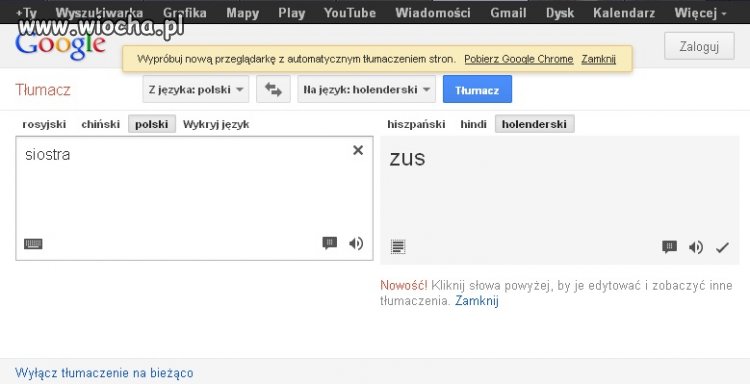This screenshot has height=384, width=750.
Task: Clear the source text with X
Action: coord(358,150)
